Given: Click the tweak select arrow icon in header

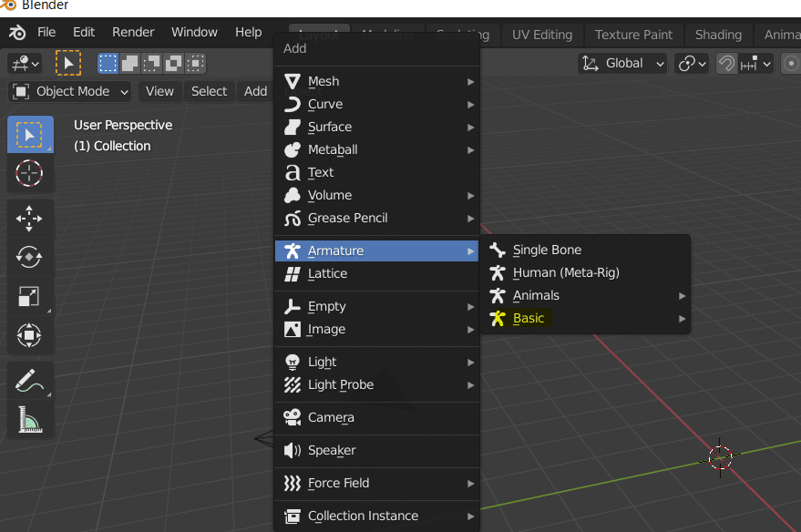Looking at the screenshot, I should (68, 63).
